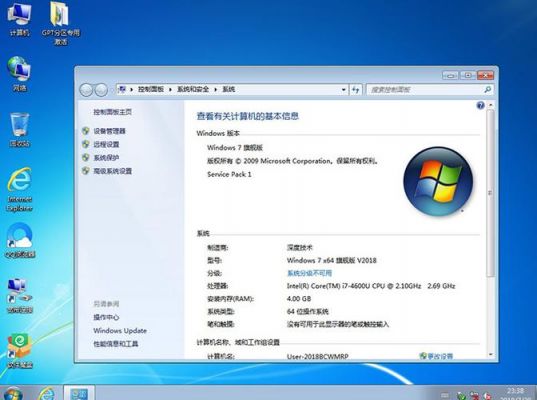Select the Internet Explorer desktop icon

click(x=20, y=189)
